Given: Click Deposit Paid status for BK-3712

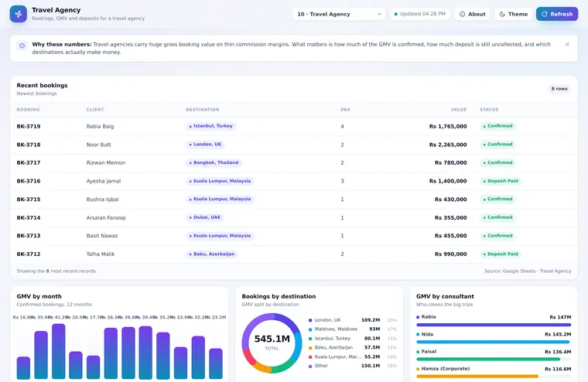Looking at the screenshot, I should pyautogui.click(x=501, y=254).
